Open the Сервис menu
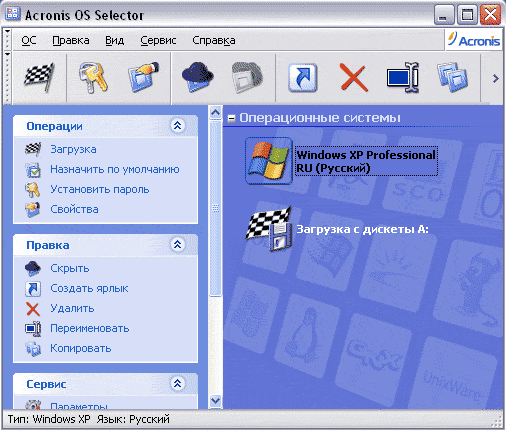 pyautogui.click(x=158, y=40)
